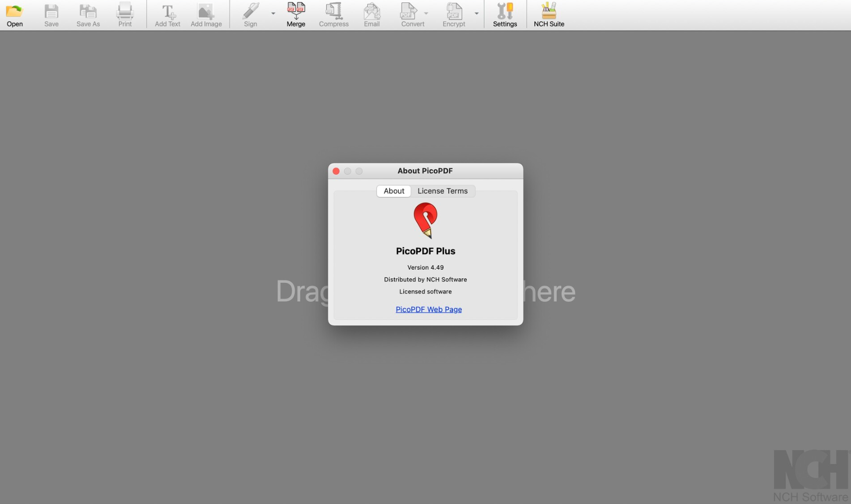851x504 pixels.
Task: Click the Encrypt PDF icon
Action: point(454,15)
